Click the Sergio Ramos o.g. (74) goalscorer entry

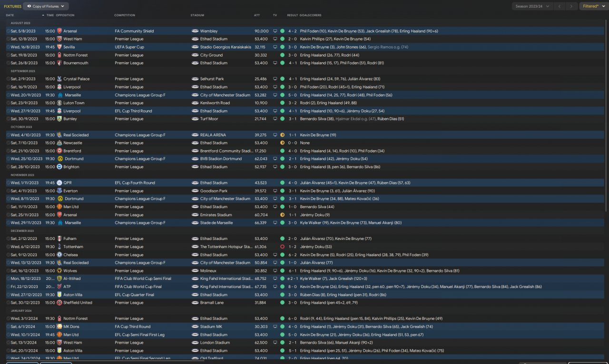click(388, 47)
